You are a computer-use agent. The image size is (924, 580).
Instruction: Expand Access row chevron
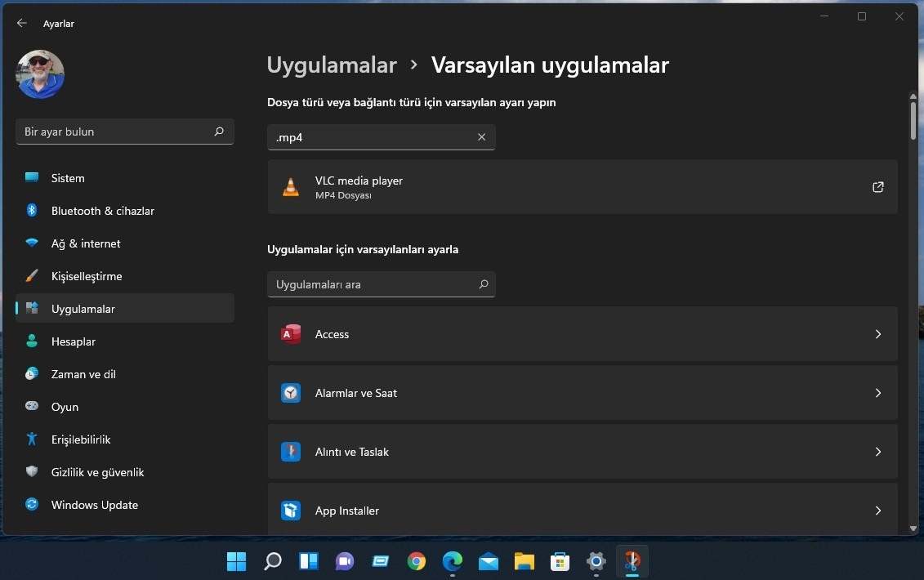point(878,334)
